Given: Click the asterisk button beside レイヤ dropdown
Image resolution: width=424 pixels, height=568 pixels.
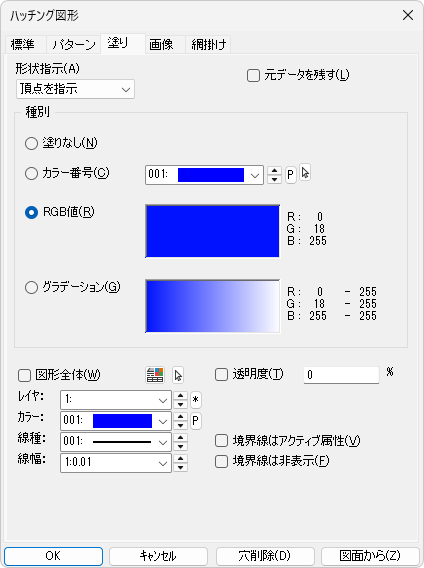Looking at the screenshot, I should [196, 400].
